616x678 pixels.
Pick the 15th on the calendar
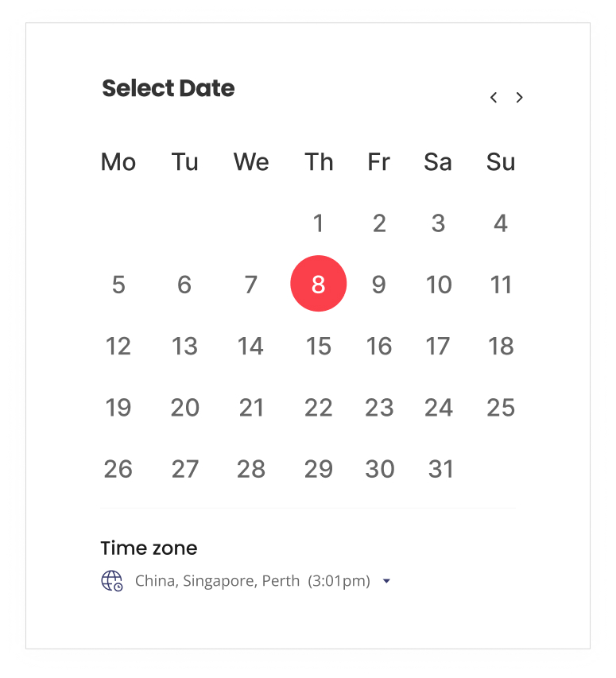(319, 346)
